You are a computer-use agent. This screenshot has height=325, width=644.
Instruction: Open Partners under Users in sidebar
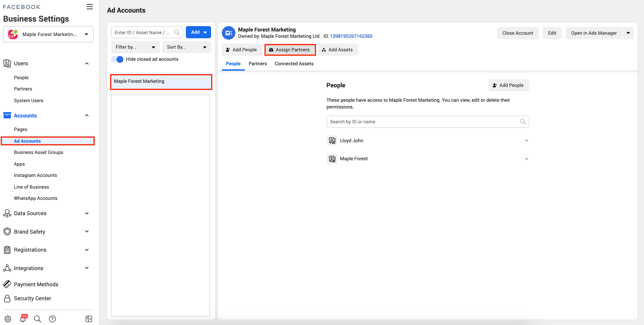point(23,89)
